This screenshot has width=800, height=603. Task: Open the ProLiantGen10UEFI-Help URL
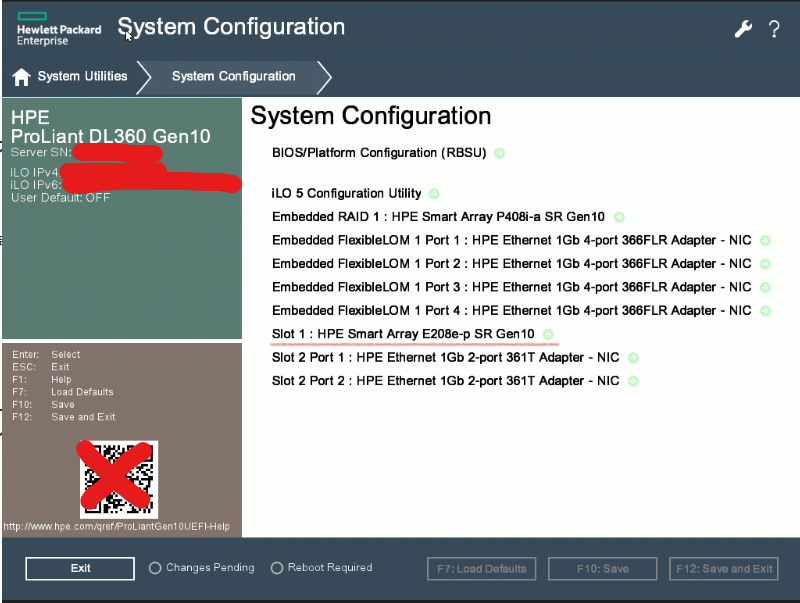(117, 526)
